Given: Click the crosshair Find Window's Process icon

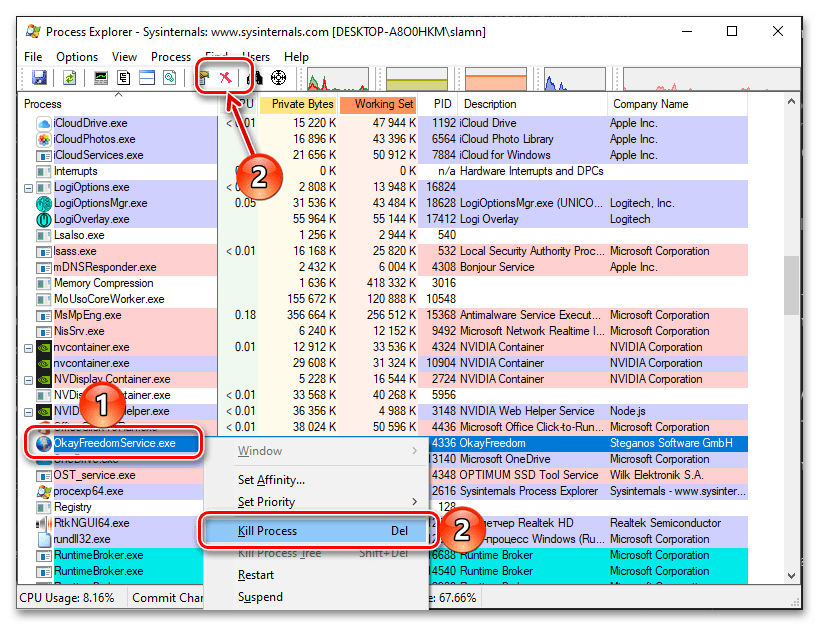Looking at the screenshot, I should tap(278, 78).
